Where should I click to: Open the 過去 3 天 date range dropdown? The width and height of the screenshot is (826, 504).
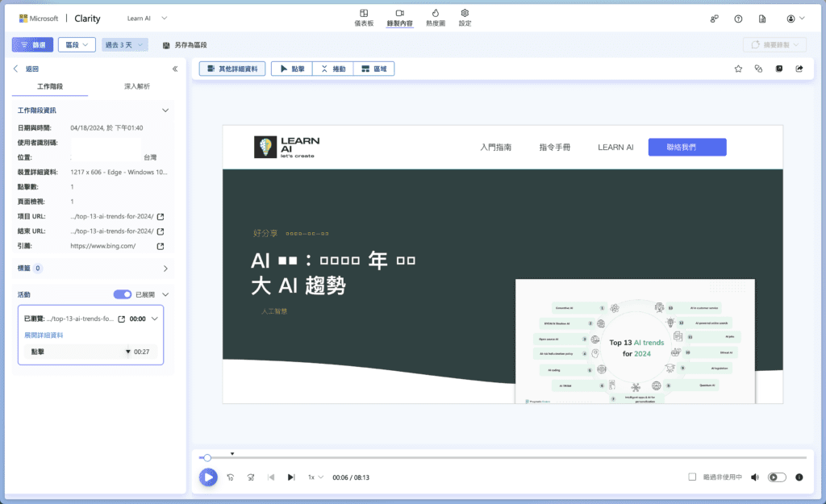125,45
